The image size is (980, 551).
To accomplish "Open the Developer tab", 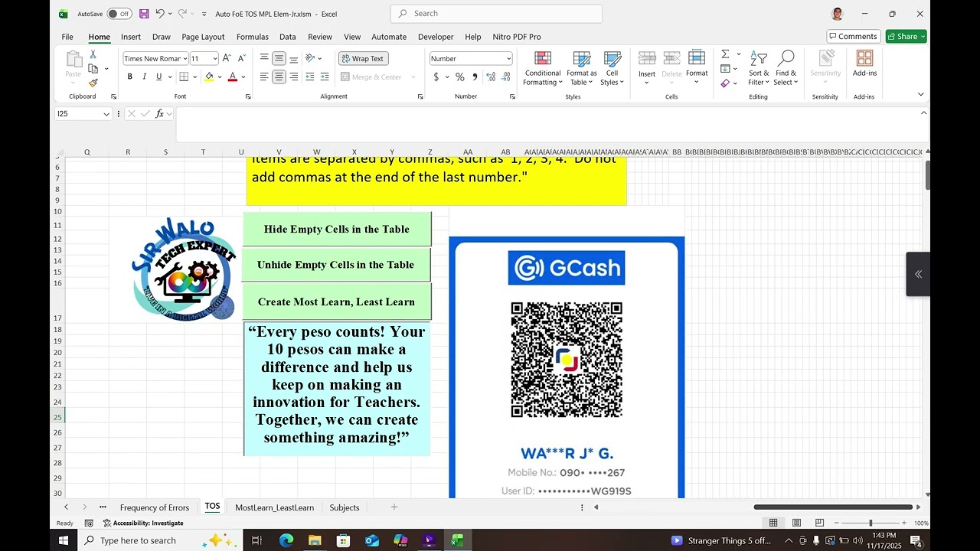I will click(436, 37).
